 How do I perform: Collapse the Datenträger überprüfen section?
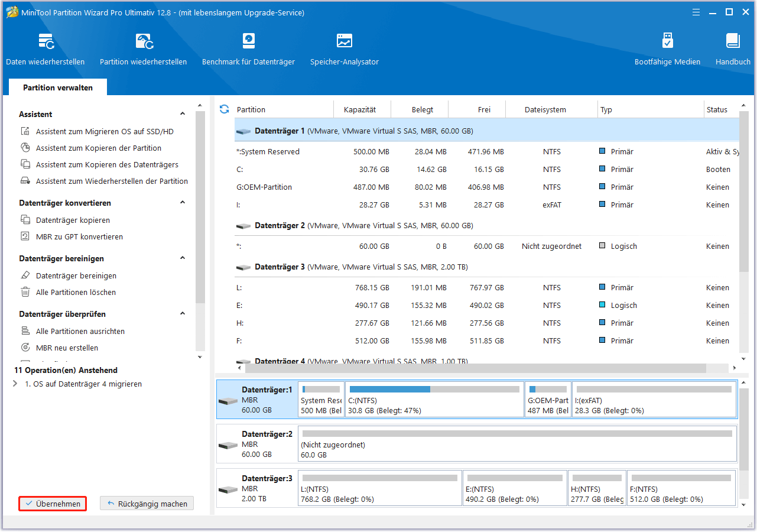[x=183, y=313]
